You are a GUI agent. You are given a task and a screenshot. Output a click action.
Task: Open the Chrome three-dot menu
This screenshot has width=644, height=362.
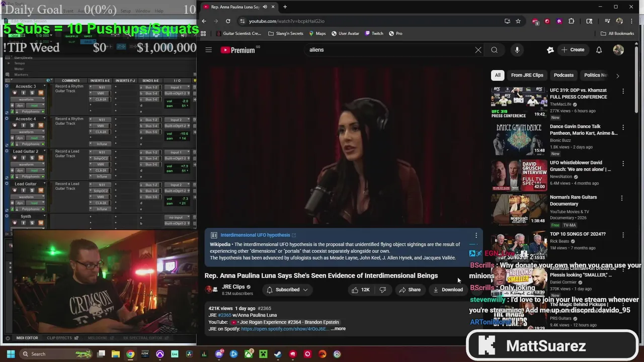[632, 21]
